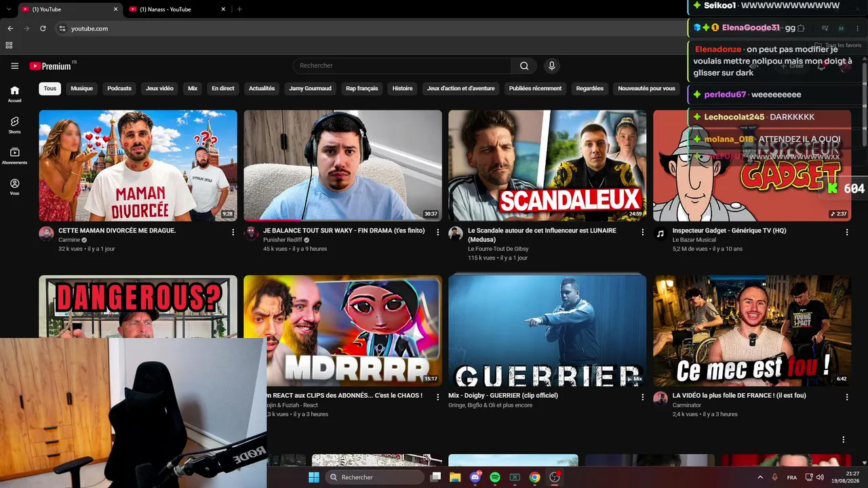The width and height of the screenshot is (868, 488).
Task: Open more options for Inspecteur Gadget video
Action: click(x=847, y=232)
